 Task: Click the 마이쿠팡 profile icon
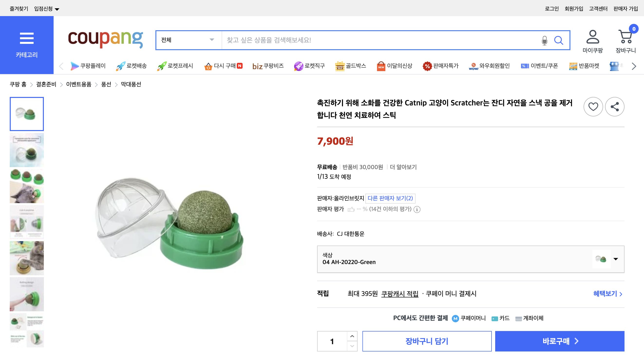click(593, 38)
